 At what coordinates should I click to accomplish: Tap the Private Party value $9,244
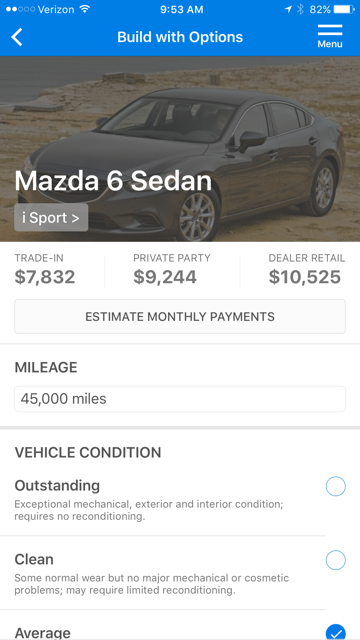pyautogui.click(x=165, y=277)
